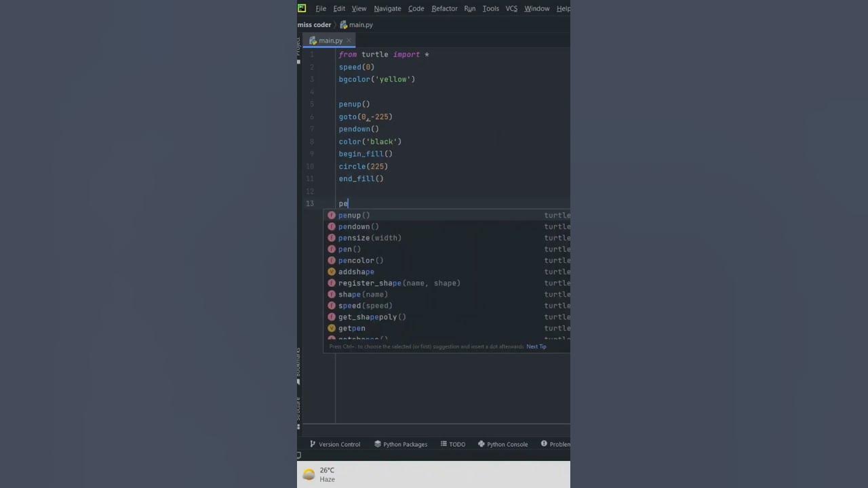This screenshot has width=868, height=488.
Task: Choose penup() from the completion list
Action: (x=448, y=216)
